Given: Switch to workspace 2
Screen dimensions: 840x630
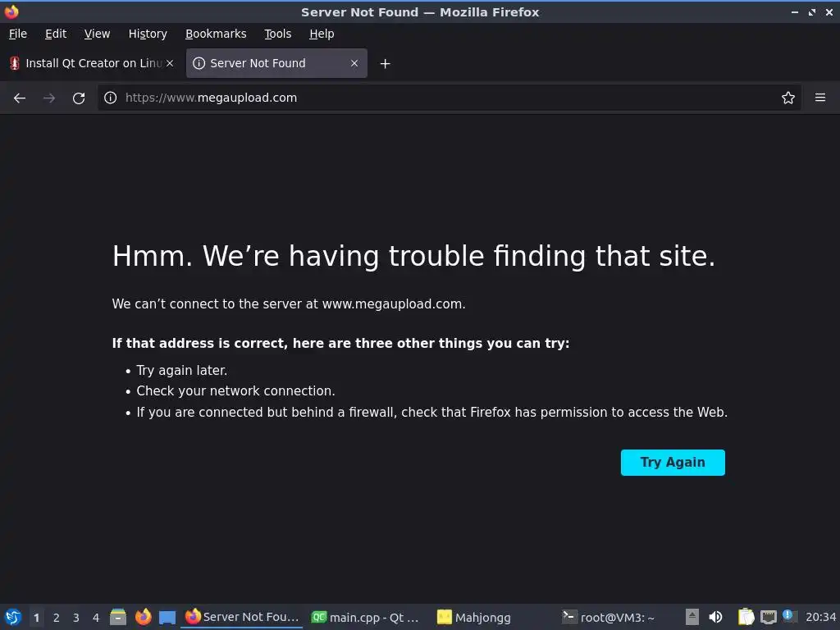Looking at the screenshot, I should tap(57, 618).
